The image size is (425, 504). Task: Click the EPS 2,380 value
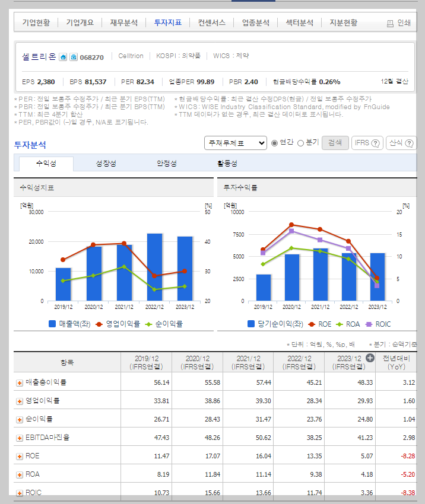[46, 82]
